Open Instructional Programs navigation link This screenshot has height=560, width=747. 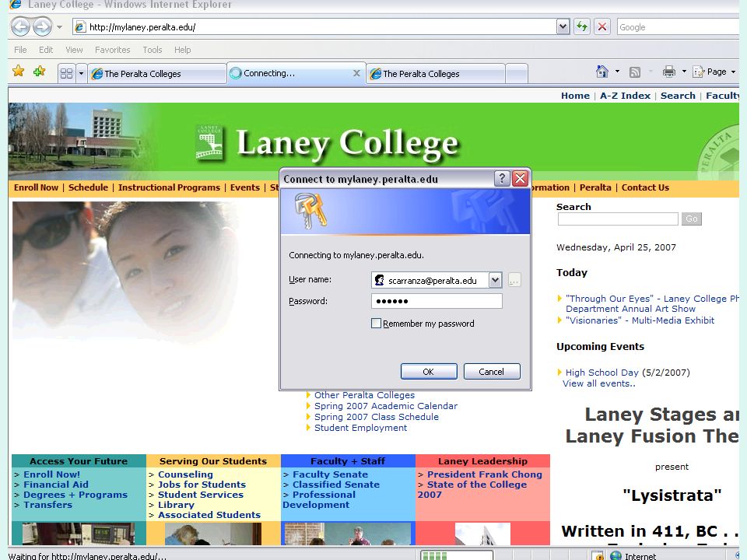(169, 187)
